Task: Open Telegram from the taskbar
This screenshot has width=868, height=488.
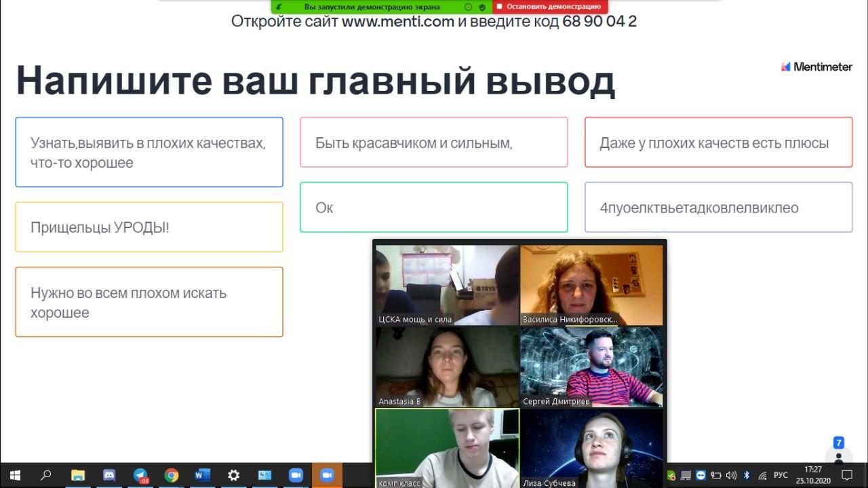Action: click(x=140, y=475)
